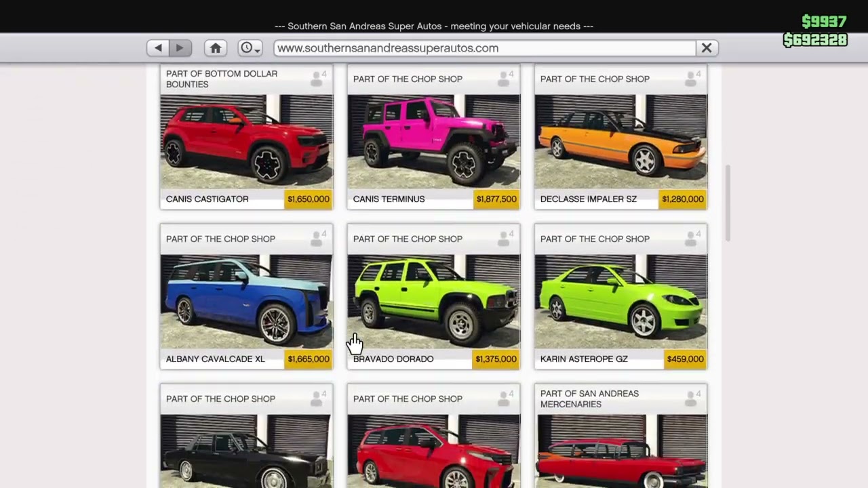Open the blue Albany Cavalcade XL image
Viewport: 868px width, 488px height.
click(246, 302)
